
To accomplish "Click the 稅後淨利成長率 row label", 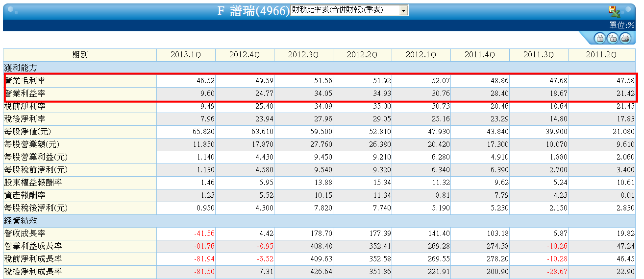I will 32,272.
